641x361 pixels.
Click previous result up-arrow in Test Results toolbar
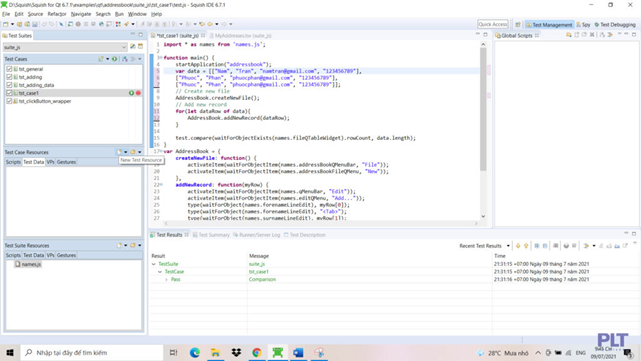pyautogui.click(x=526, y=246)
